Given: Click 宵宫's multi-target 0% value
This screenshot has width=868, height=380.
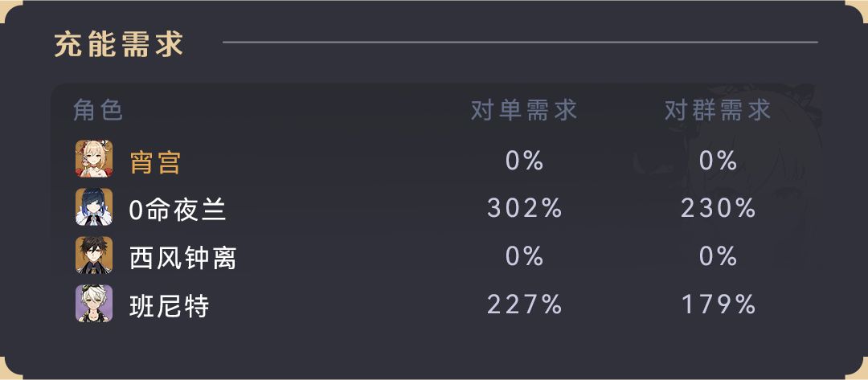Looking at the screenshot, I should [x=719, y=161].
